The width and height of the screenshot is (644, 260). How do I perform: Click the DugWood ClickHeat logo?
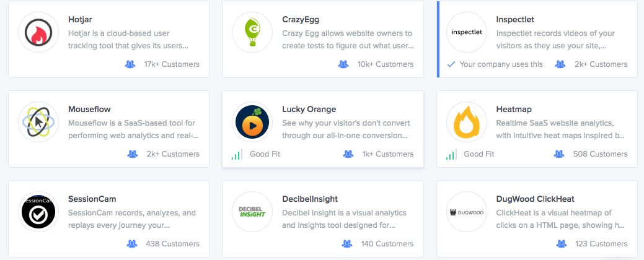pos(467,212)
